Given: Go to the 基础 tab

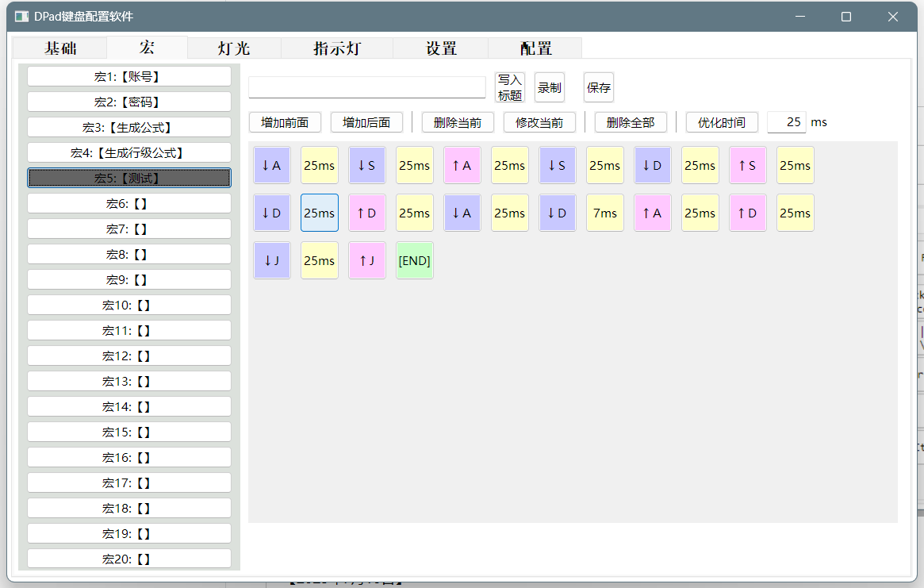Looking at the screenshot, I should point(60,48).
